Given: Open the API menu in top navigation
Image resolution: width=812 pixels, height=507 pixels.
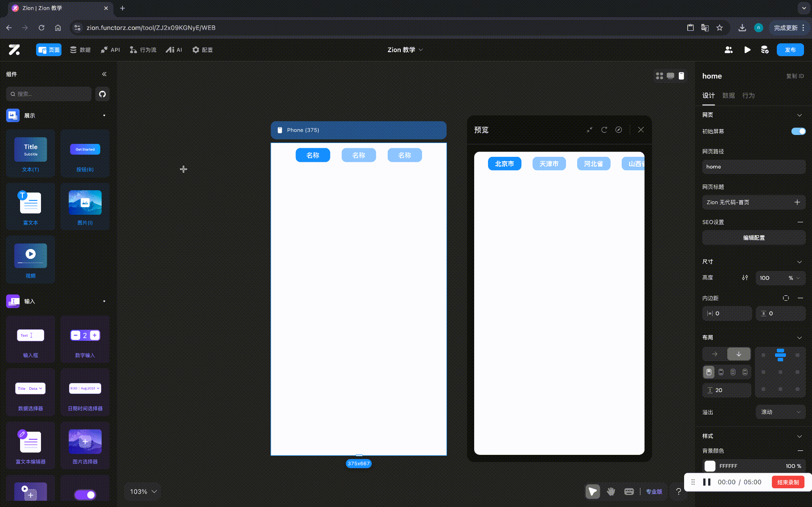Looking at the screenshot, I should click(x=110, y=50).
